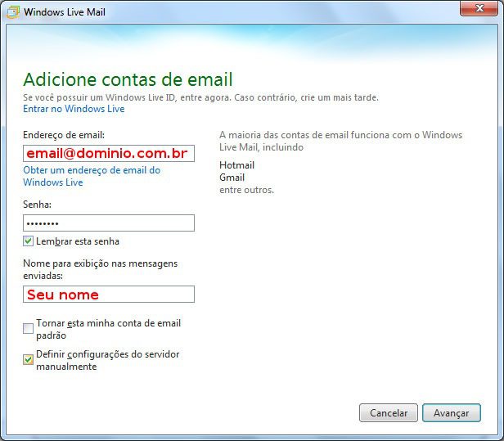Select the display name input field
Screen dimensions: 504x441
[109, 294]
